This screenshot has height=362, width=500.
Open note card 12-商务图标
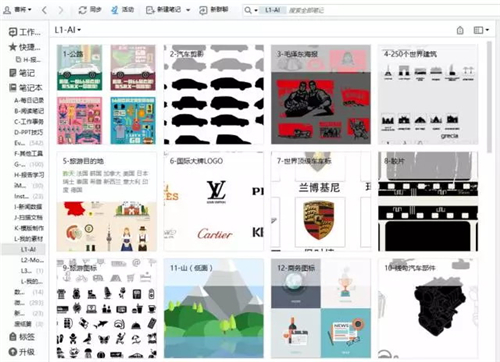click(x=321, y=308)
